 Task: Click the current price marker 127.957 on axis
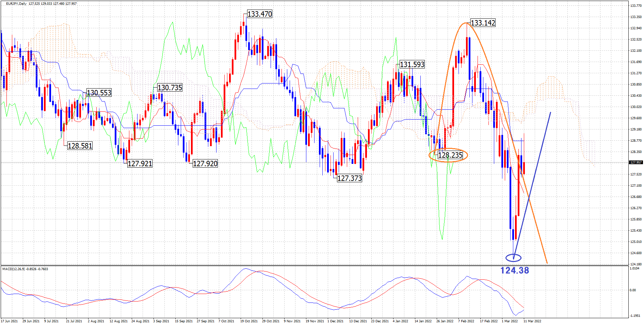click(635, 162)
